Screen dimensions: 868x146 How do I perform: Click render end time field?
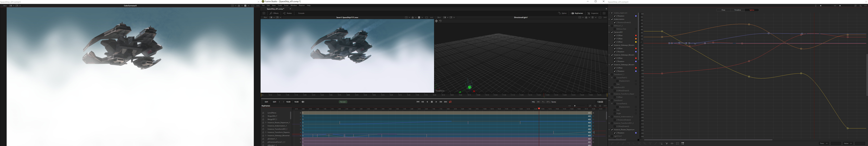(288, 102)
